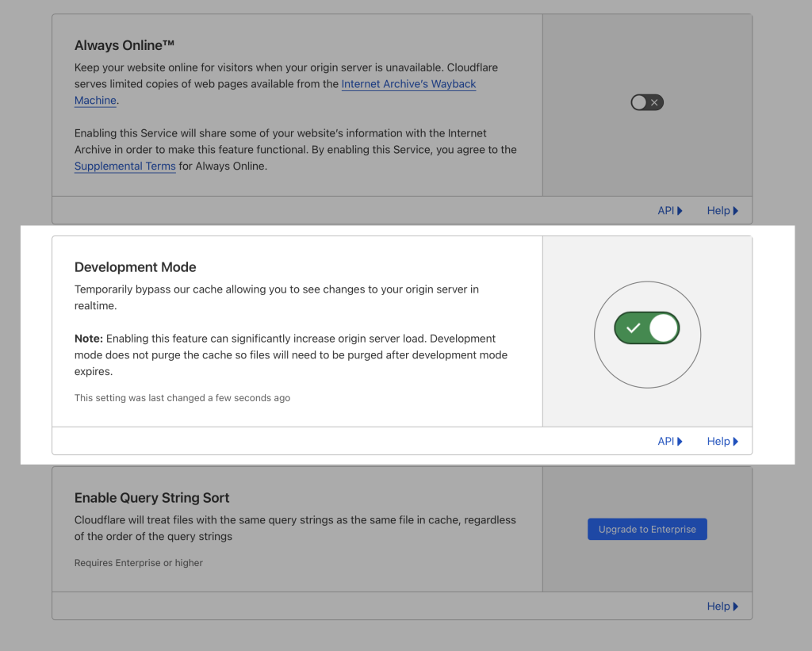This screenshot has height=651, width=812.
Task: Open the Internet Archive's Wayback Machine link
Action: point(408,84)
